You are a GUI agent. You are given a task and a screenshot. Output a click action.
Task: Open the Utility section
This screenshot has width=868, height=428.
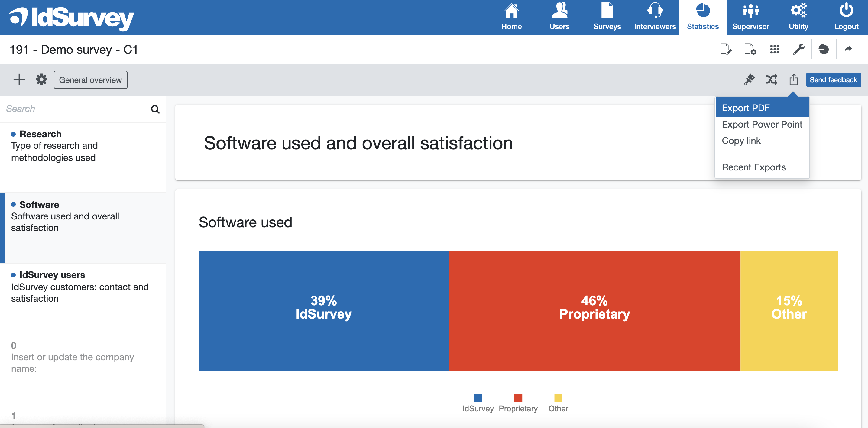[798, 17]
